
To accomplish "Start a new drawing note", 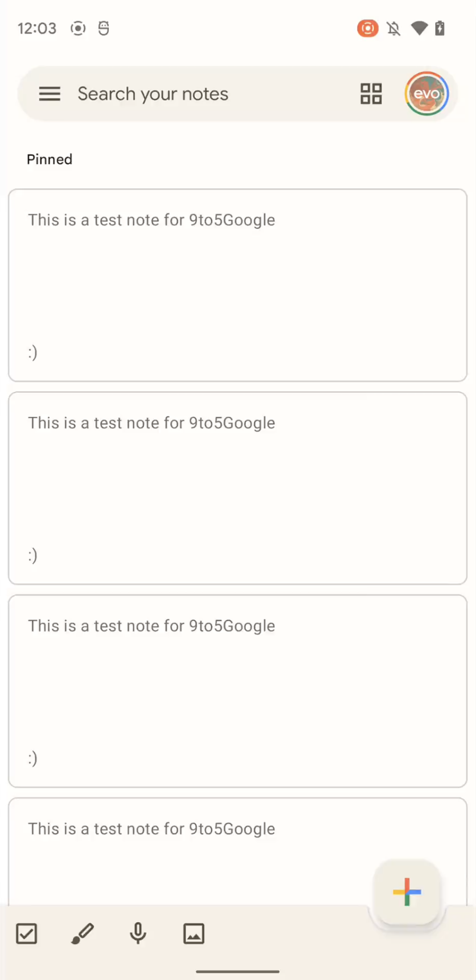I will pyautogui.click(x=82, y=933).
